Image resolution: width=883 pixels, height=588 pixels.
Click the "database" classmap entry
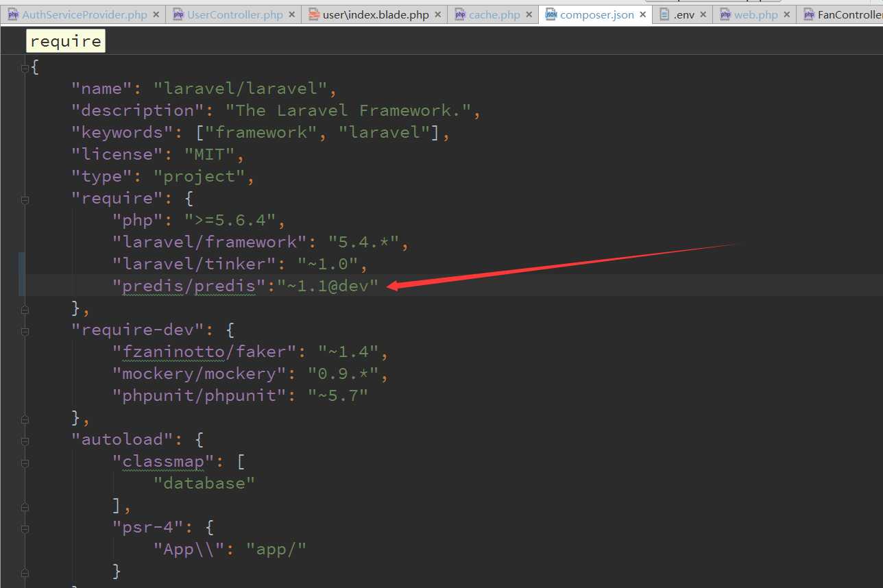pyautogui.click(x=204, y=483)
